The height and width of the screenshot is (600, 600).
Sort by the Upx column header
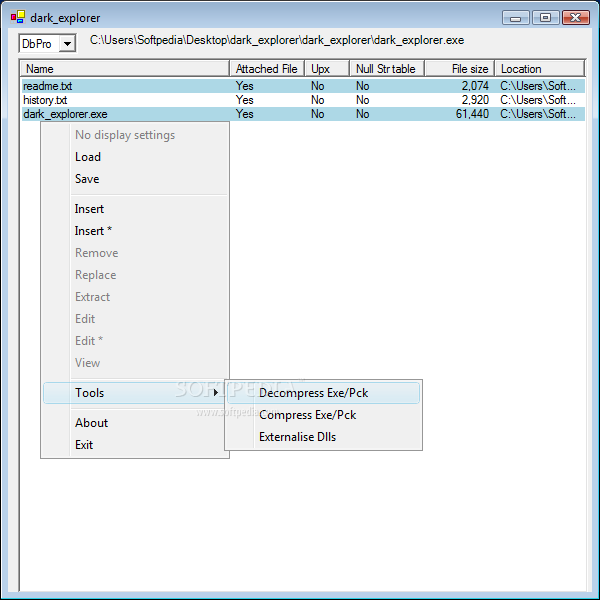click(x=327, y=69)
